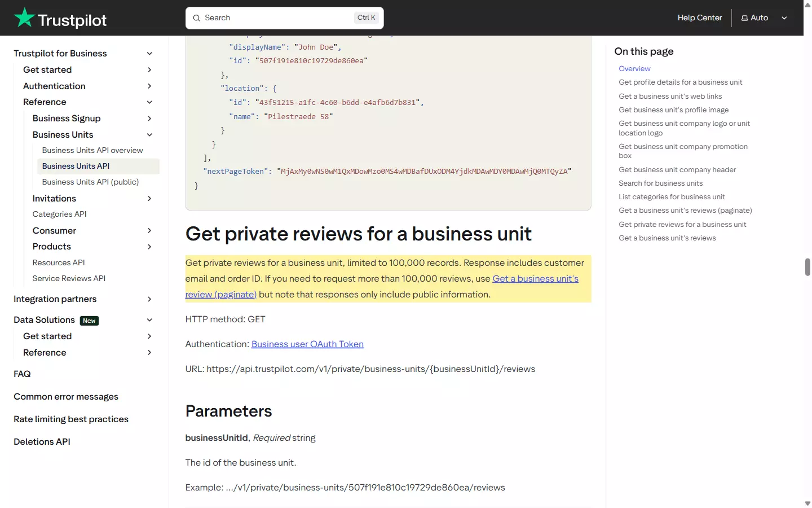Select Business Units API sidebar item
This screenshot has height=508, width=812.
tap(98, 166)
